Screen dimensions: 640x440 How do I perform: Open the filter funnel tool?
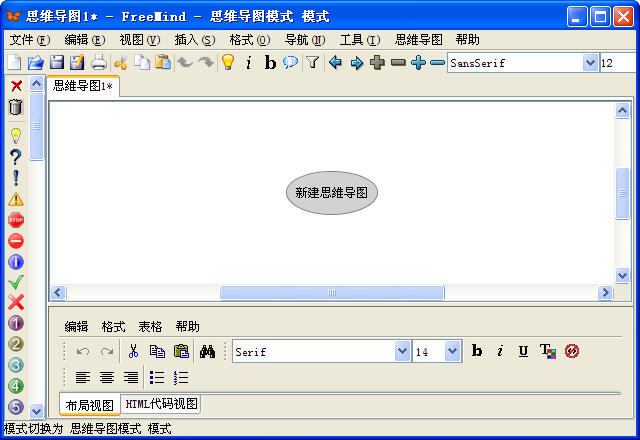pyautogui.click(x=313, y=62)
